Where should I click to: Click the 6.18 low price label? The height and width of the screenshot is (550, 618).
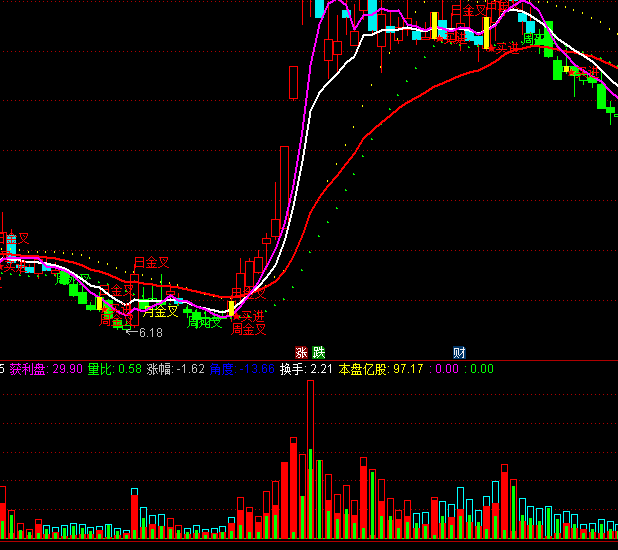point(150,333)
